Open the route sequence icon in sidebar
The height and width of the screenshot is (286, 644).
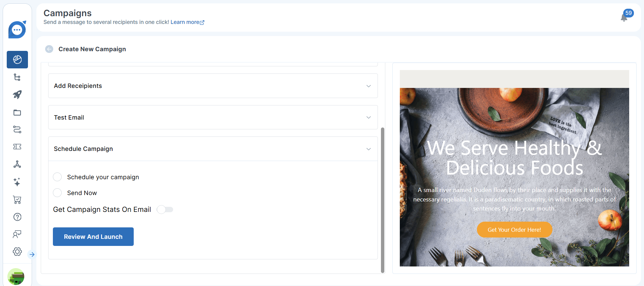coord(17,129)
